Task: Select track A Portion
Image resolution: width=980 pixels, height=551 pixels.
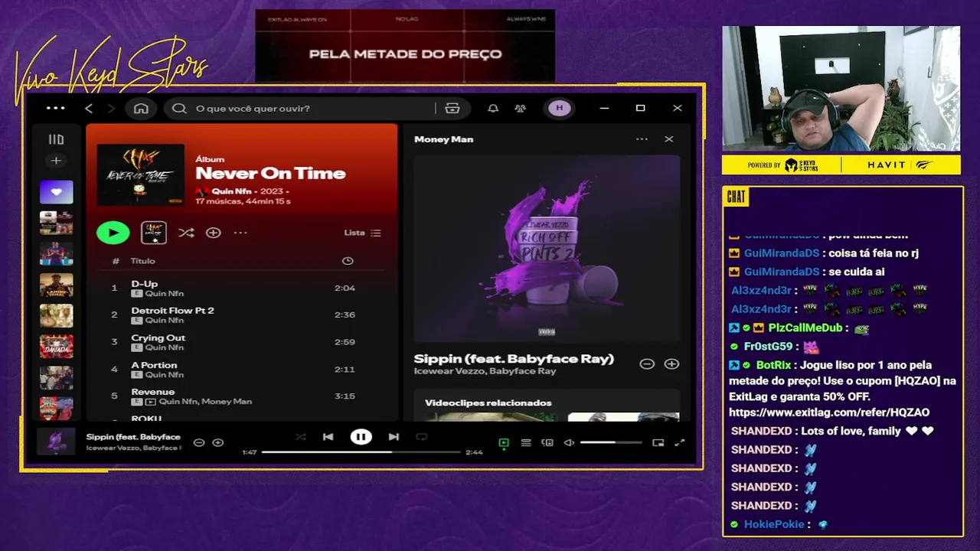Action: 243,370
